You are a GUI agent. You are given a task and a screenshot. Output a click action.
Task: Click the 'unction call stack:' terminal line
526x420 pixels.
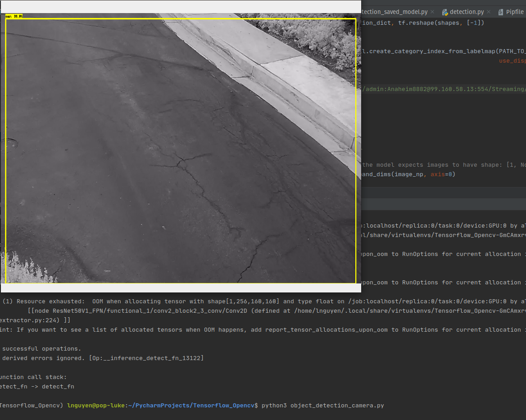(x=33, y=377)
